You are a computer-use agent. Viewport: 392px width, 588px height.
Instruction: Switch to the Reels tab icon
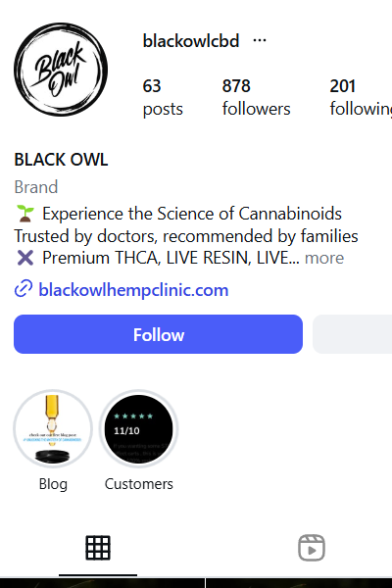pos(312,548)
